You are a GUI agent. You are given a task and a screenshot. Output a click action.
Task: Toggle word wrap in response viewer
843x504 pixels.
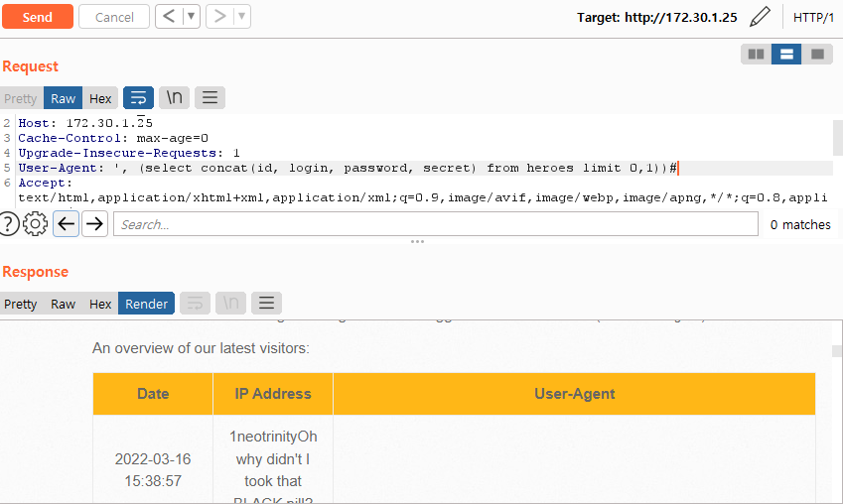[195, 303]
